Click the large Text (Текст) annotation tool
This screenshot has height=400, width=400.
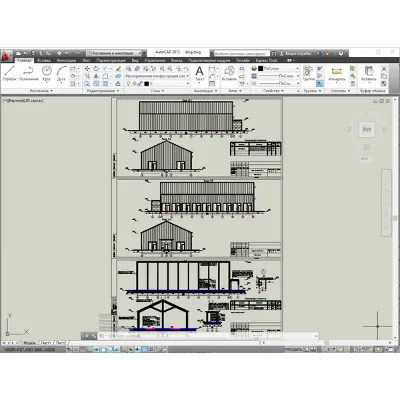click(x=199, y=73)
